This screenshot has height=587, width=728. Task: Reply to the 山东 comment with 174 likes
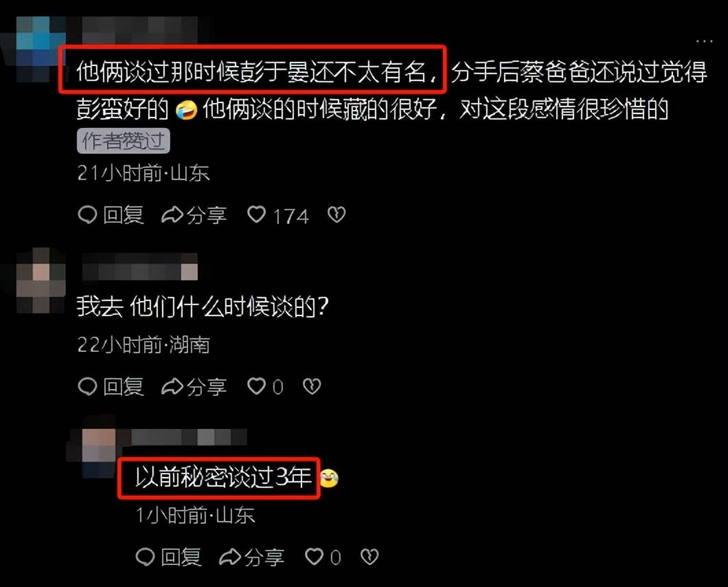(111, 214)
